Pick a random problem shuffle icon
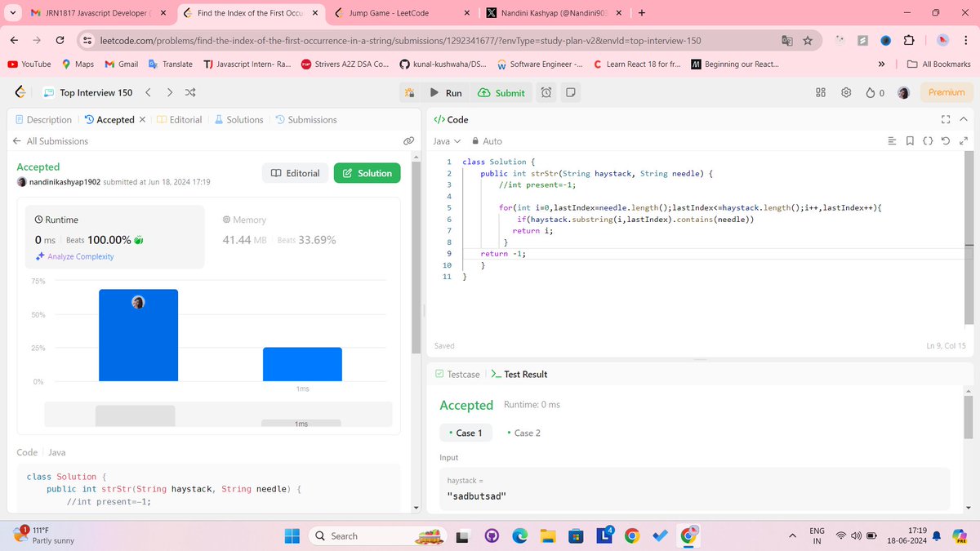 click(190, 92)
